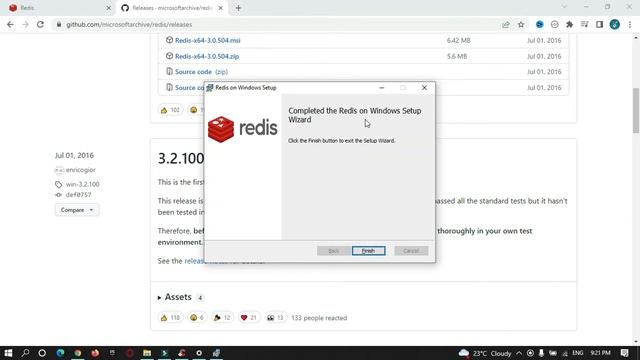Click the microphone tray icon

pyautogui.click(x=541, y=353)
